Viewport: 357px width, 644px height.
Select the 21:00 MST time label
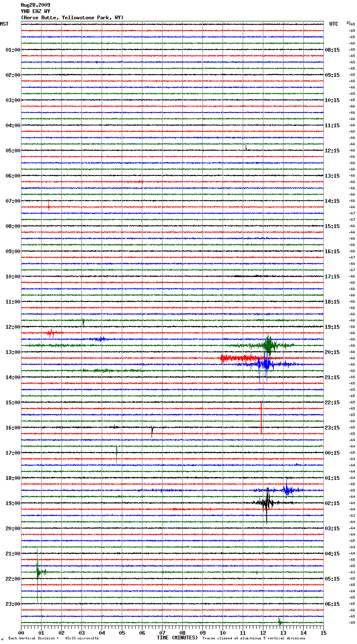tap(13, 554)
